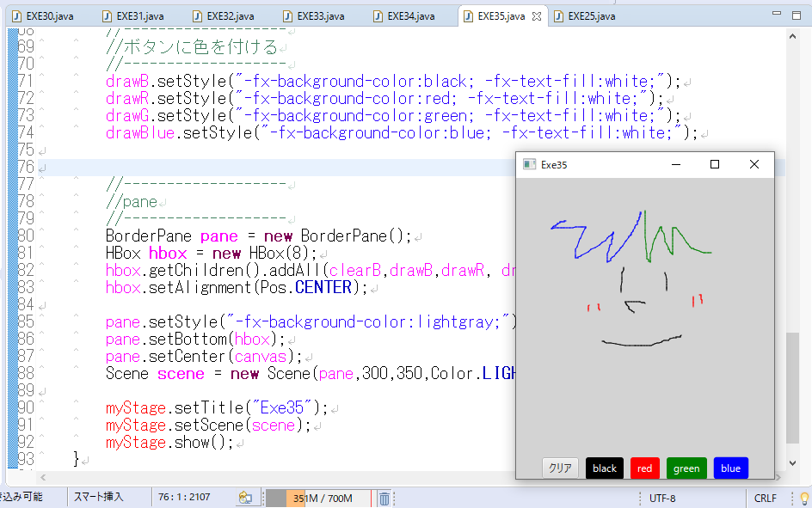The height and width of the screenshot is (508, 812).
Task: Click line number 80 in the gutter
Action: click(x=26, y=236)
